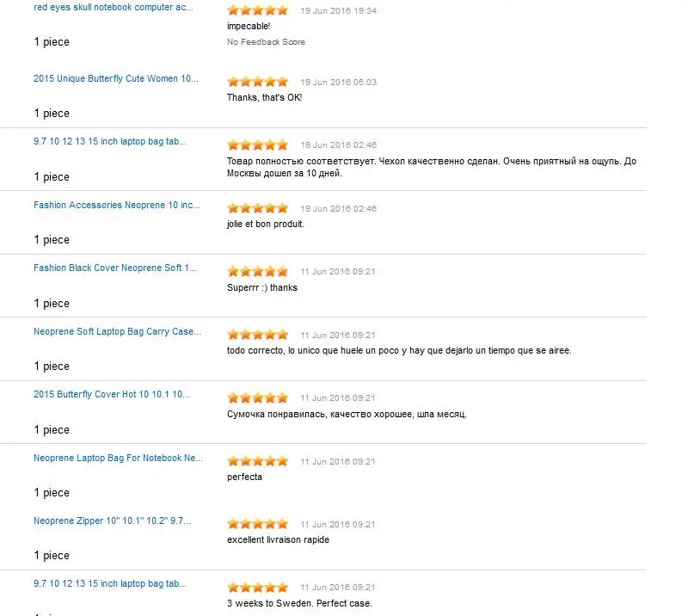Open 2015 Butterfly Cover Hot 10 link
The width and height of the screenshot is (688, 616).
[x=112, y=394]
